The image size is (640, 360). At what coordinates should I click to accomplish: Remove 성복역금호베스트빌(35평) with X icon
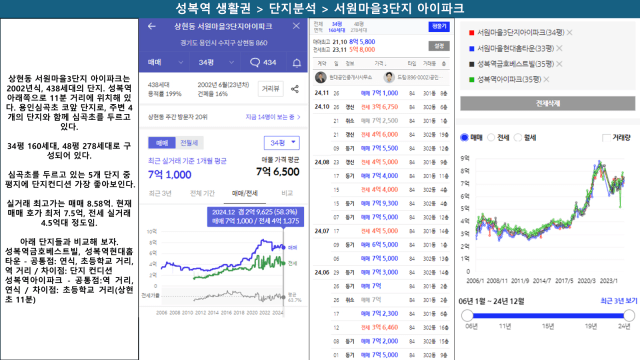(x=559, y=64)
